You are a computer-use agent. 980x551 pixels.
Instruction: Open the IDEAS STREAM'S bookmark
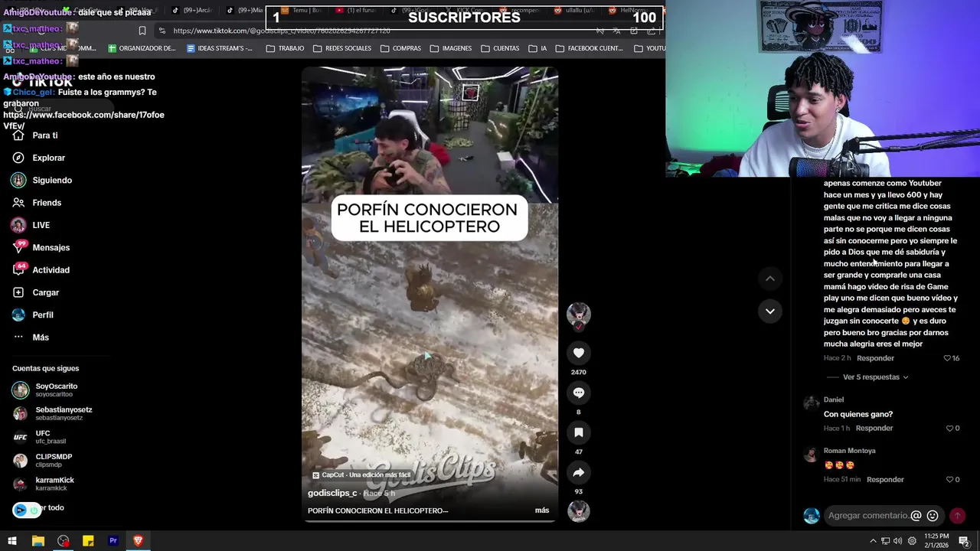[x=220, y=48]
